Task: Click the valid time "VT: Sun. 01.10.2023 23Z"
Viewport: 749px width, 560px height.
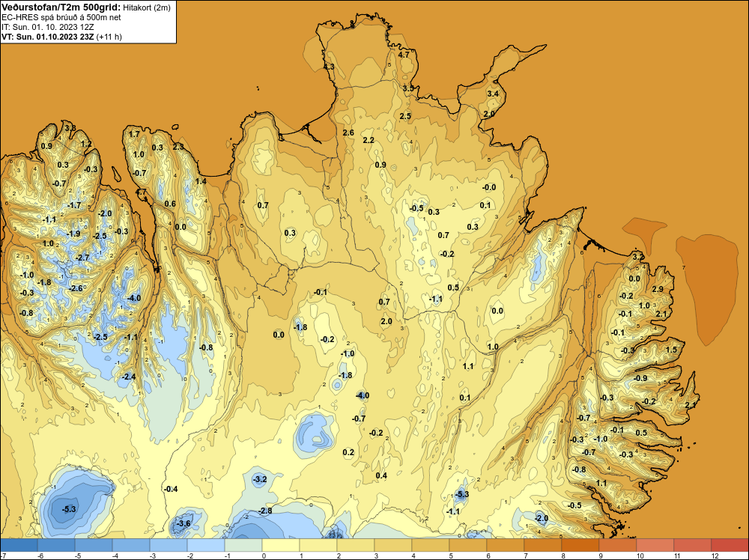Action: click(x=48, y=37)
